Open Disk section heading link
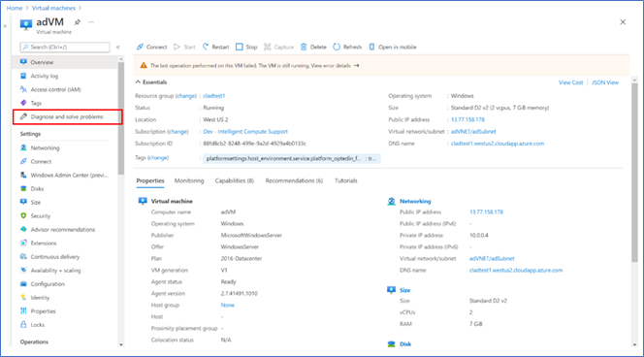 [x=405, y=344]
